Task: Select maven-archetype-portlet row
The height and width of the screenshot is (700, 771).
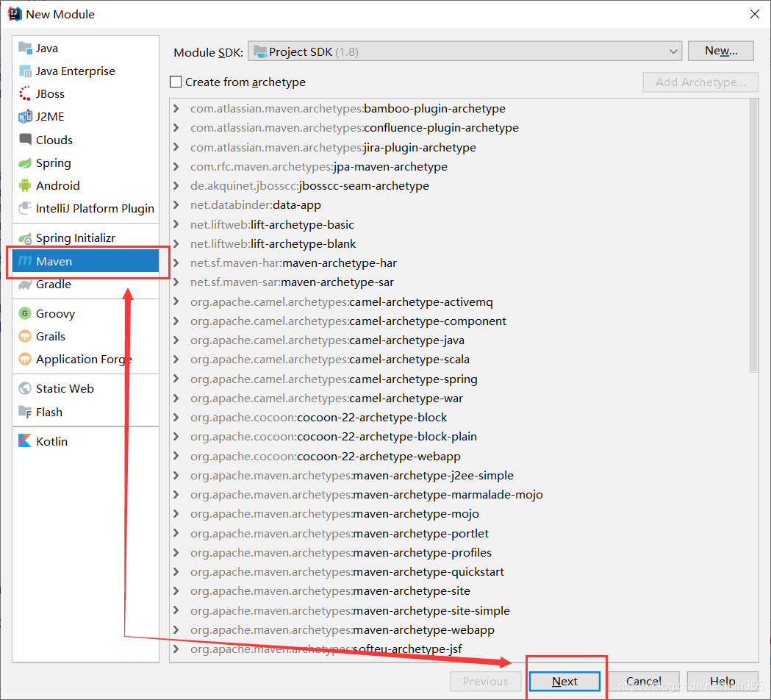Action: (x=459, y=533)
